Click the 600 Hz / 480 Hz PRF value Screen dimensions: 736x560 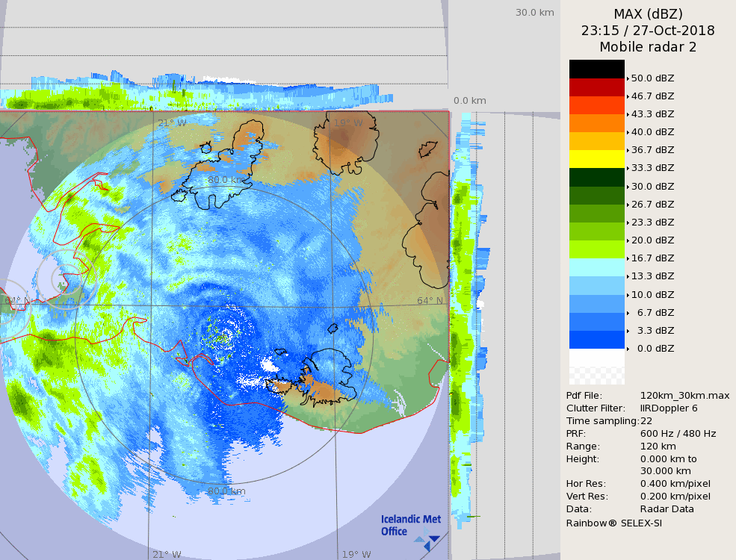pyautogui.click(x=678, y=434)
